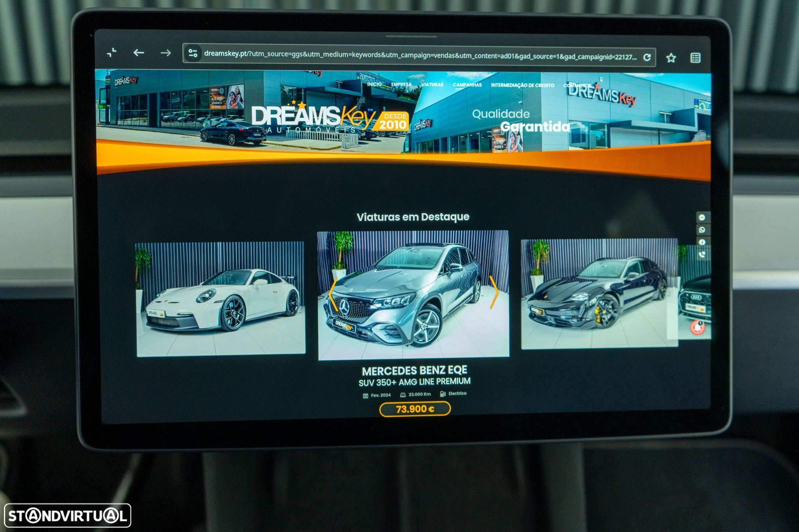This screenshot has height=532, width=799.
Task: Click the WhatsApp side icon
Action: point(702,230)
